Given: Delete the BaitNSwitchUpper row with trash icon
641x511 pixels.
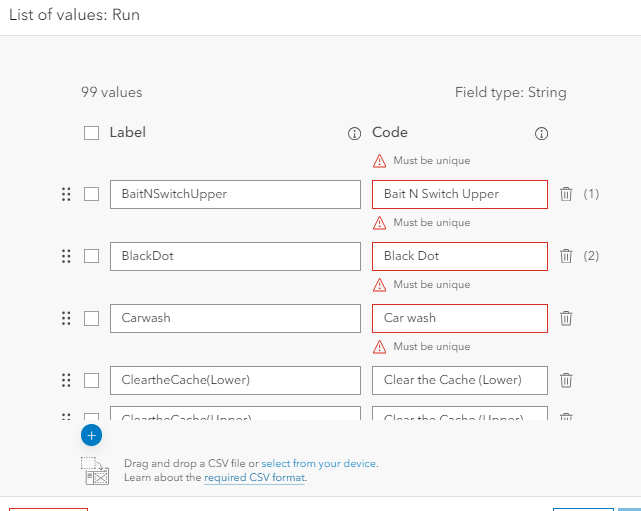Looking at the screenshot, I should 566,194.
